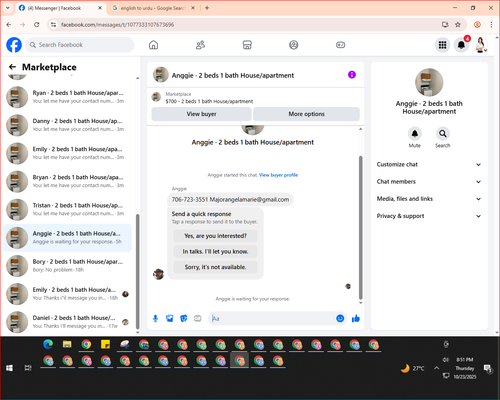Screen dimensions: 500x400
Task: Open View buyer profile link
Action: pos(278,175)
